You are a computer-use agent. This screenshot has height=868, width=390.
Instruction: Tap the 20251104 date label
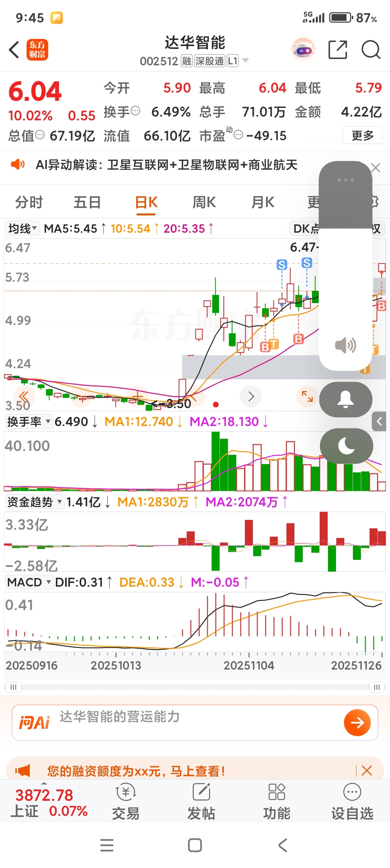[249, 665]
